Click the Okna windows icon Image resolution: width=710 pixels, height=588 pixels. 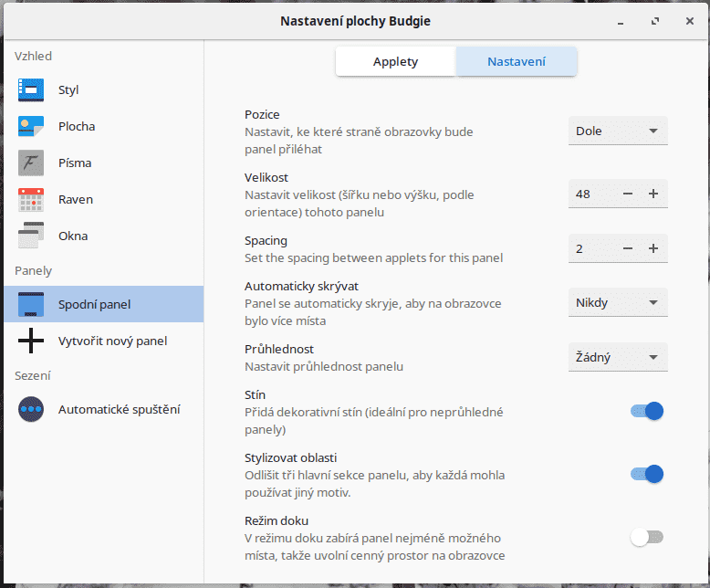point(31,236)
